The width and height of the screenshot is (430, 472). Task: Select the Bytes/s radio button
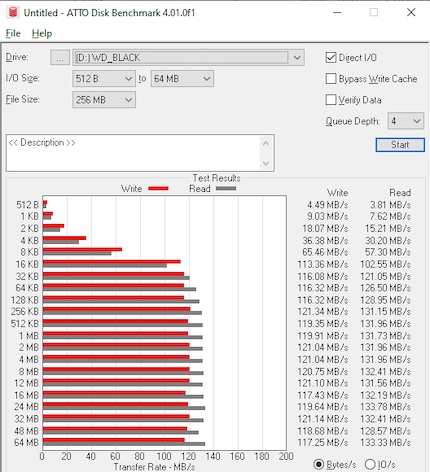[319, 464]
